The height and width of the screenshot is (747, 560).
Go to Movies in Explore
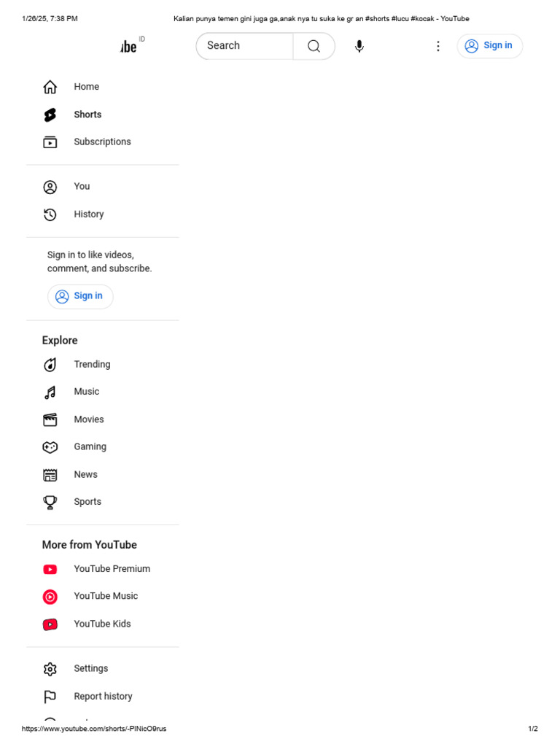[x=88, y=419]
